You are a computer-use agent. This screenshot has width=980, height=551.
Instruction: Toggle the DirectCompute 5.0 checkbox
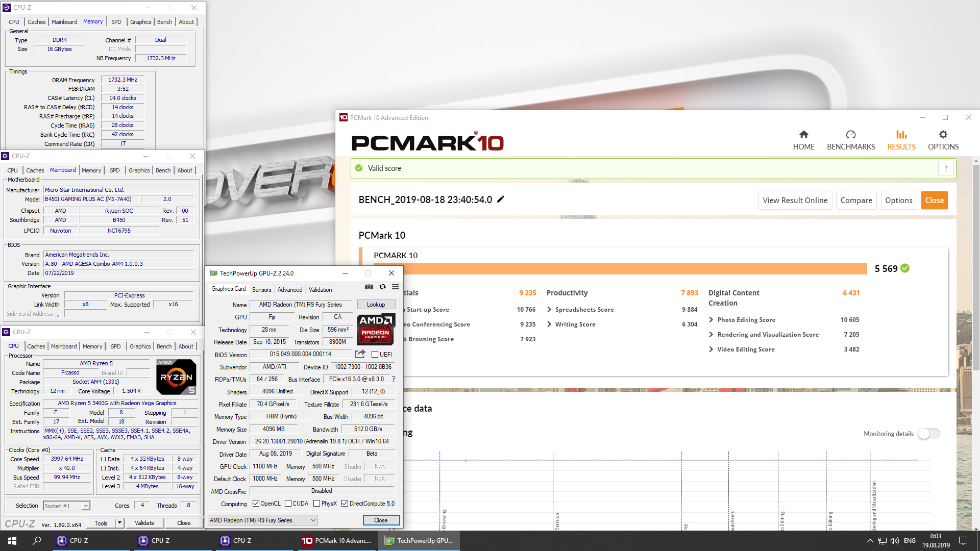(x=345, y=504)
